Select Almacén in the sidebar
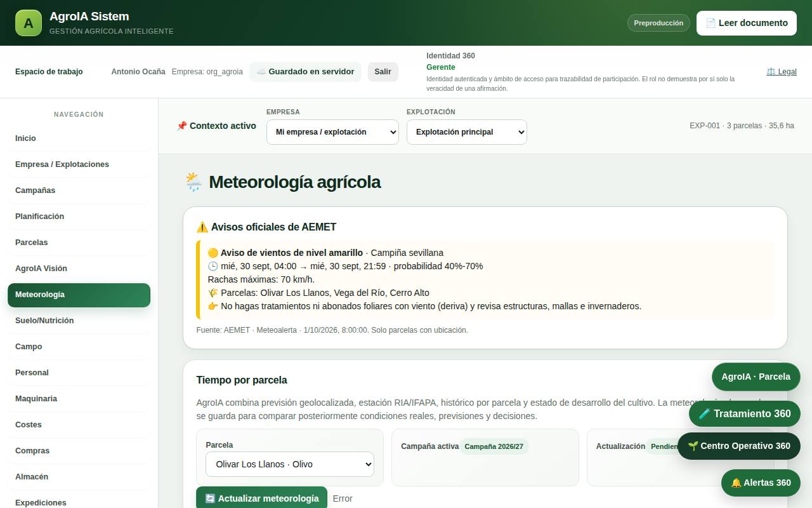Screen dimensions: 812x508 [79, 477]
